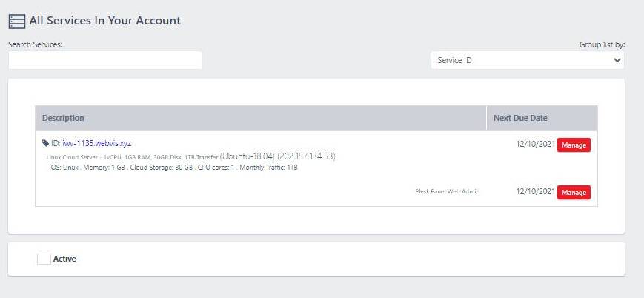Click the Description column header
644x298 pixels.
coord(63,118)
